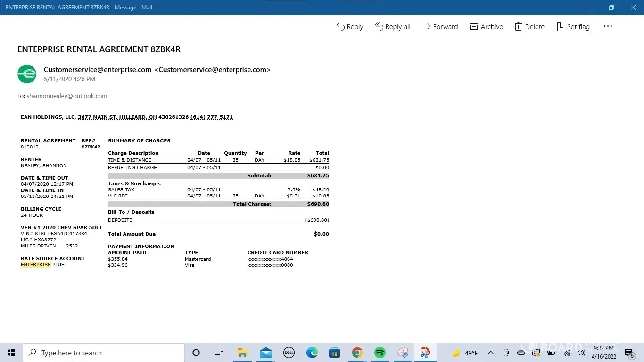The image size is (644, 362).
Task: Open Cortana from the taskbar circle icon
Action: click(196, 353)
